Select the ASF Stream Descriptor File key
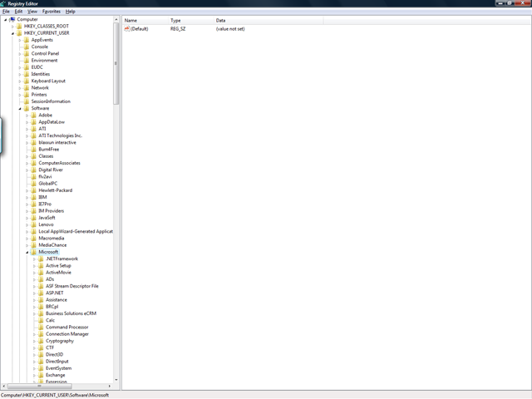Image resolution: width=532 pixels, height=399 pixels. [72, 286]
